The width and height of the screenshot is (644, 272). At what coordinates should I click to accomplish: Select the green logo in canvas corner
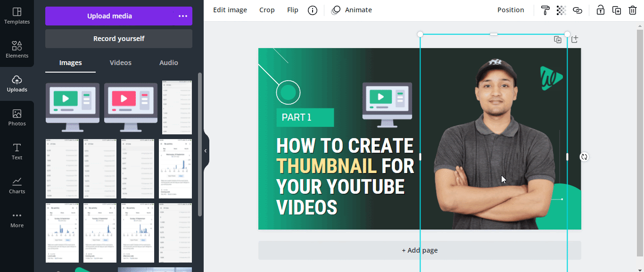[x=551, y=78]
